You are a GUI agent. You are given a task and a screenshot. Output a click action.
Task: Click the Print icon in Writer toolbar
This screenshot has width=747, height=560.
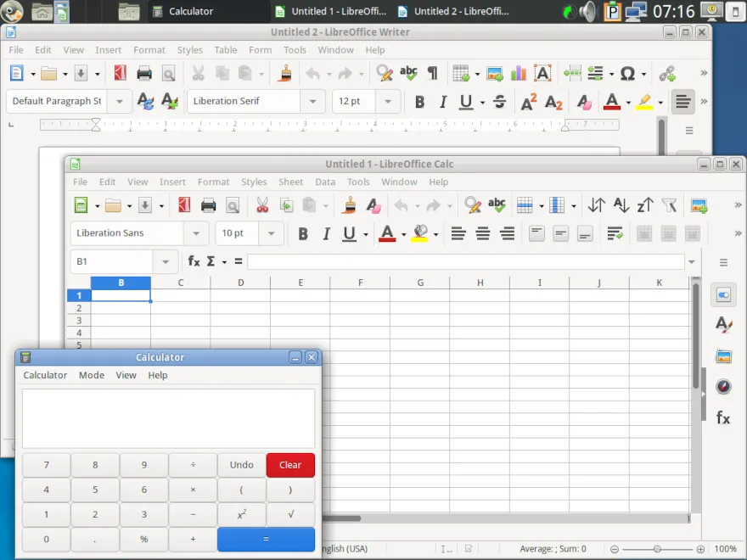(x=144, y=73)
